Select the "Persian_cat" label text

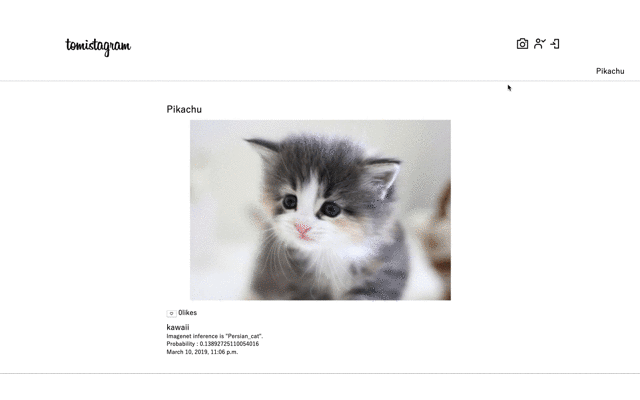[244, 336]
